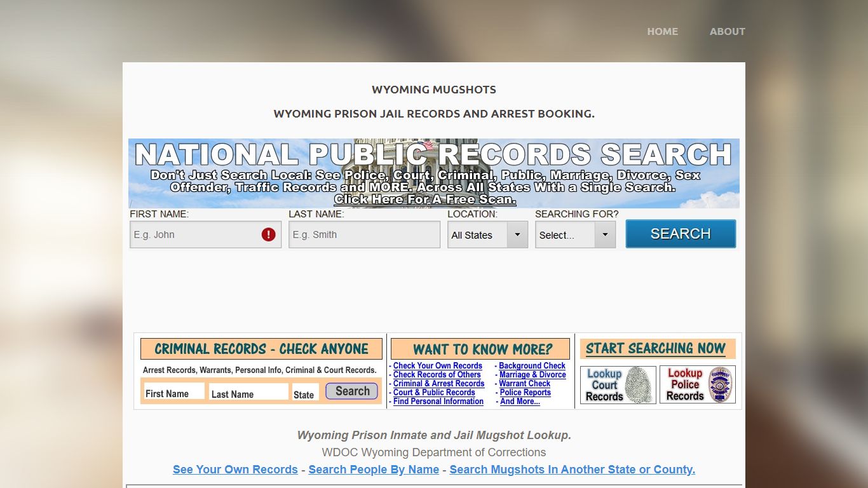868x488 pixels.
Task: Open Warrant Check link
Action: (525, 384)
